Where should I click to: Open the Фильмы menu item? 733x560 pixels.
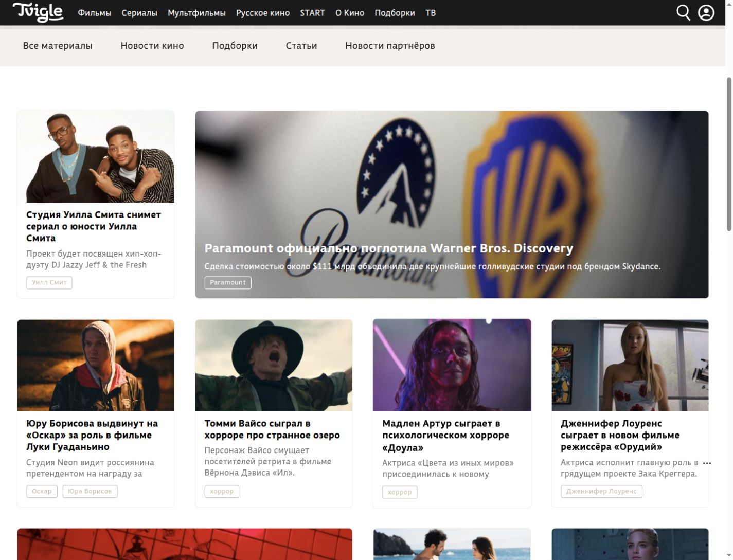(95, 13)
